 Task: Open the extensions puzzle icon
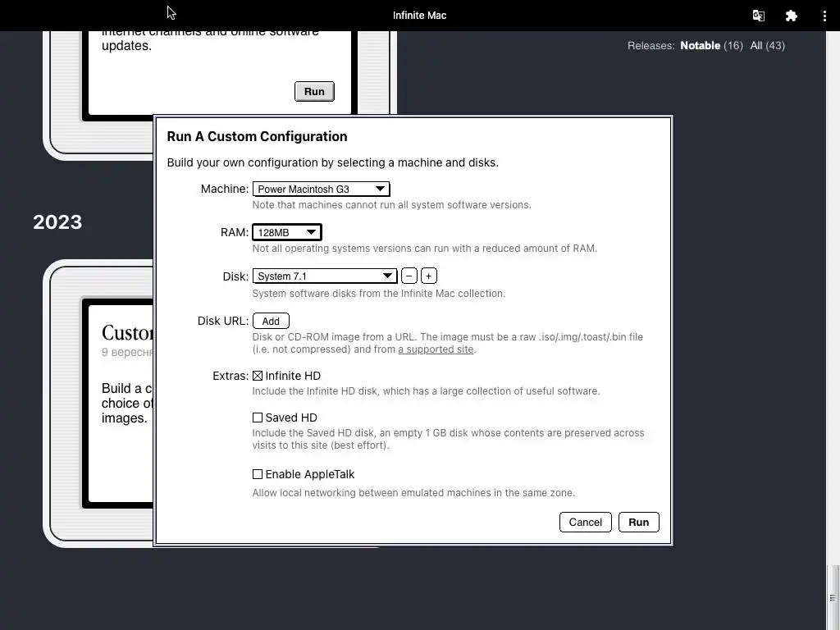pyautogui.click(x=792, y=16)
